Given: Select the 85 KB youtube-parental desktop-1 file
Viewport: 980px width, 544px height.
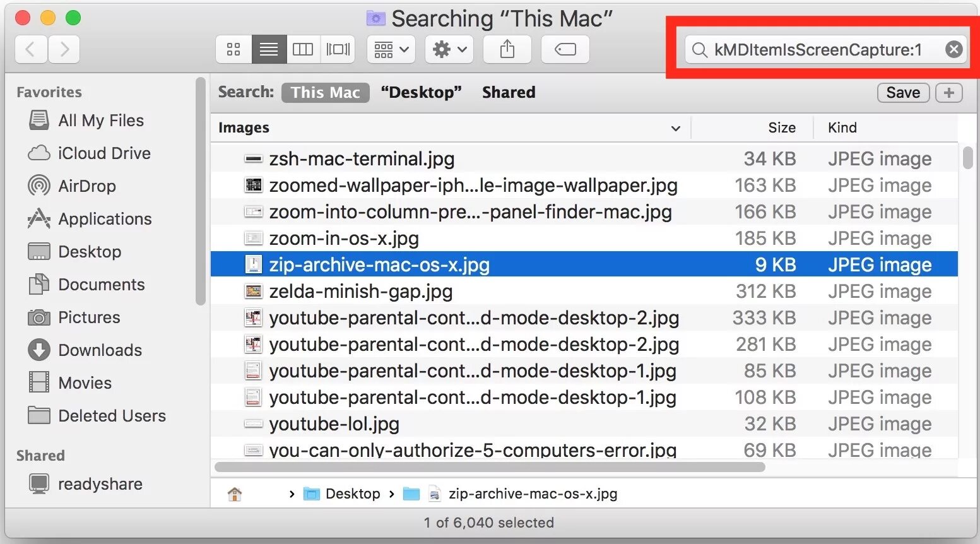Looking at the screenshot, I should click(584, 370).
